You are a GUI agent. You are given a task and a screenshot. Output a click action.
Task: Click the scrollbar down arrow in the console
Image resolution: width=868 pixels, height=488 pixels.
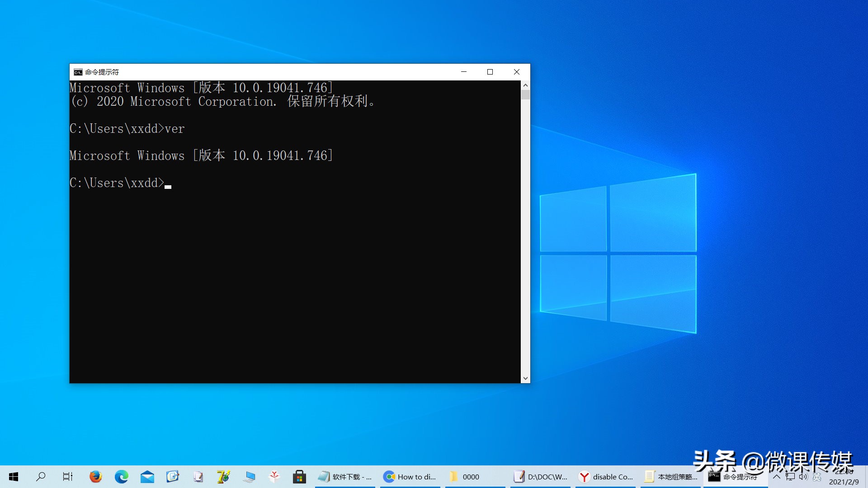(525, 378)
